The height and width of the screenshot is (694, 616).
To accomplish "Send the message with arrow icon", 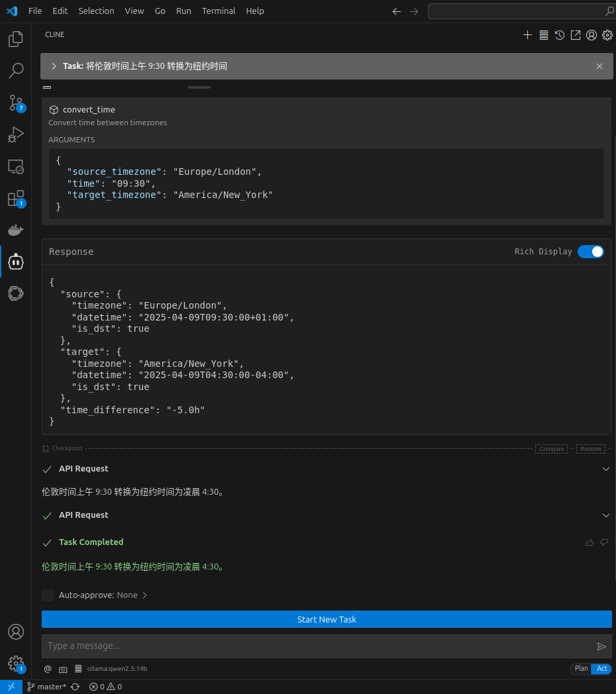I will point(601,646).
